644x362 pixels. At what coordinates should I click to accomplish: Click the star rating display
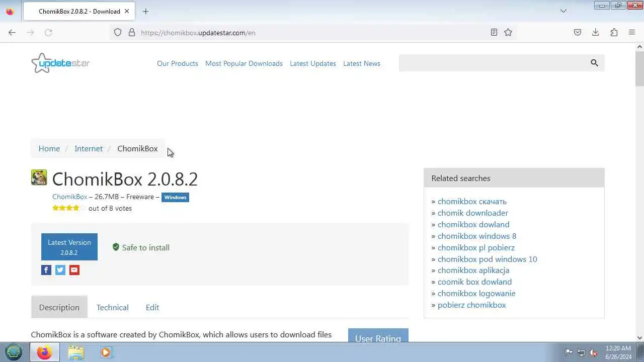coord(69,208)
